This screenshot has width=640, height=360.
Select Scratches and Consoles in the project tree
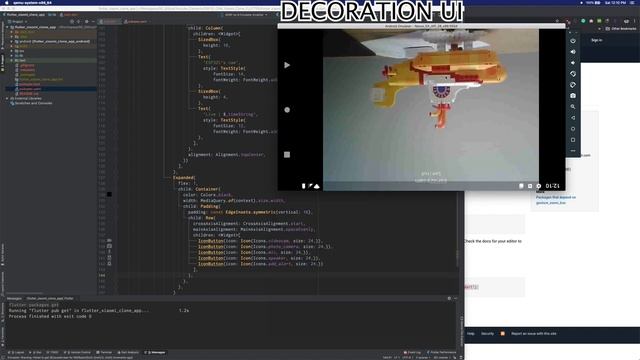(x=33, y=103)
